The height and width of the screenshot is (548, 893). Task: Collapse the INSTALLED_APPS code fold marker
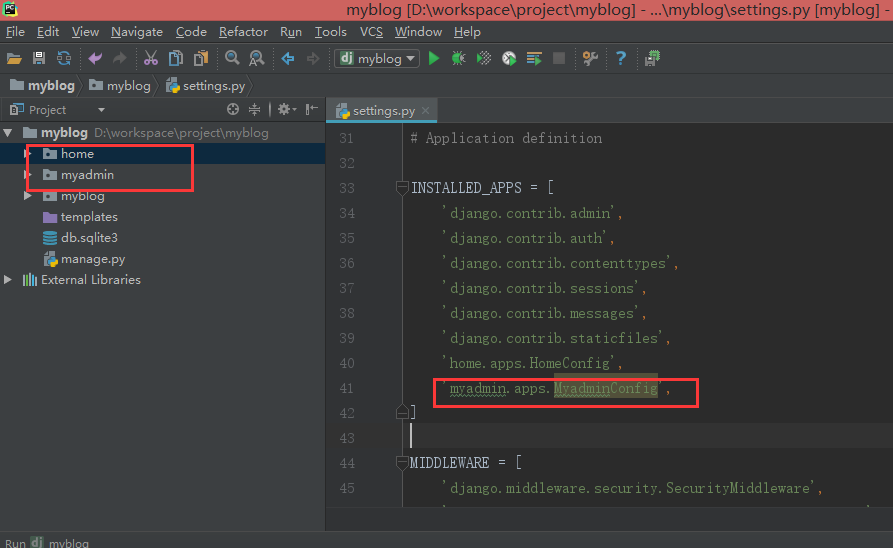point(402,187)
